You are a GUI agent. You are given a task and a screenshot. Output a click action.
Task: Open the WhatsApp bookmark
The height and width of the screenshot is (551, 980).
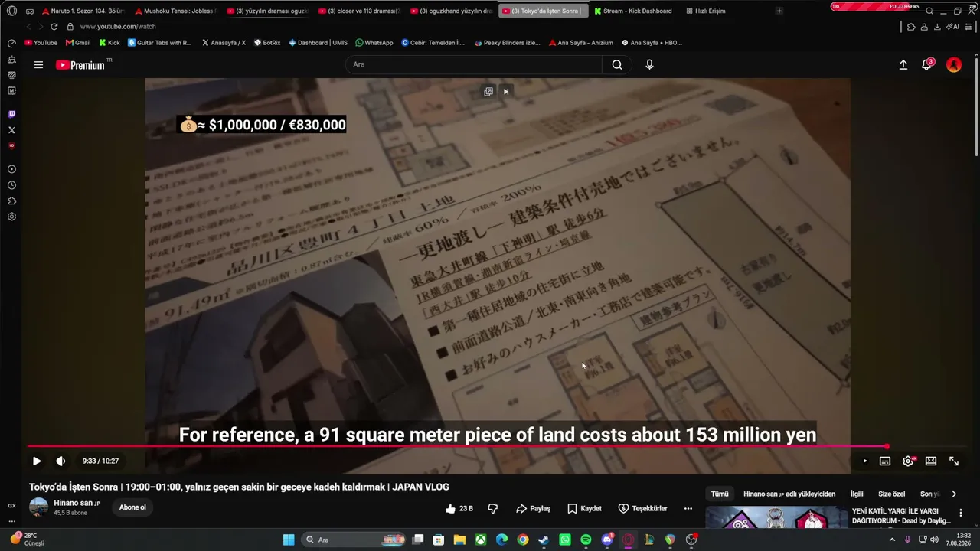(374, 43)
